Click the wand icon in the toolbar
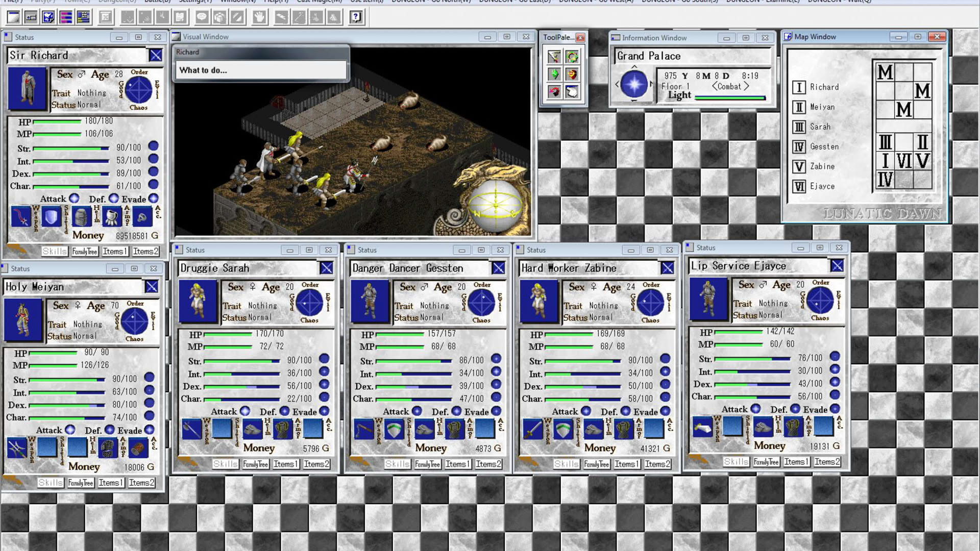 [x=299, y=17]
